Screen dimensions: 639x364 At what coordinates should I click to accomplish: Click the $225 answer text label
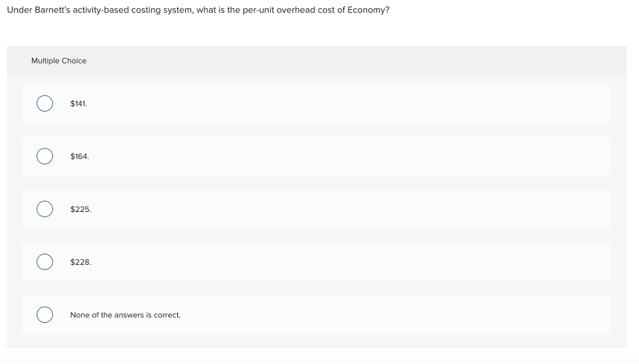(x=80, y=209)
